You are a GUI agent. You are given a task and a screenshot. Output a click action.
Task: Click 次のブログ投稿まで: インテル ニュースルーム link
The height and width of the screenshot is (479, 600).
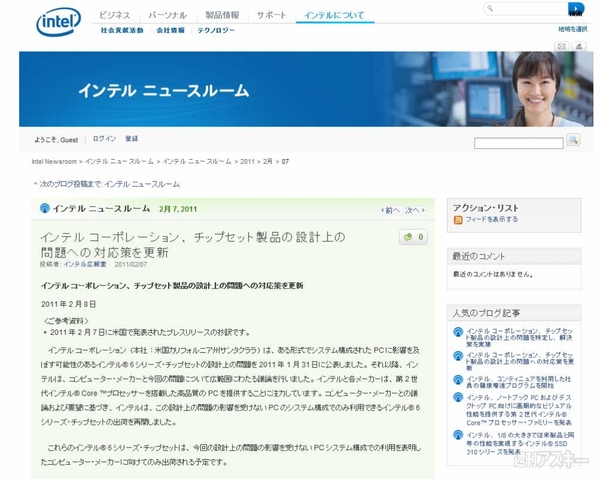(109, 184)
